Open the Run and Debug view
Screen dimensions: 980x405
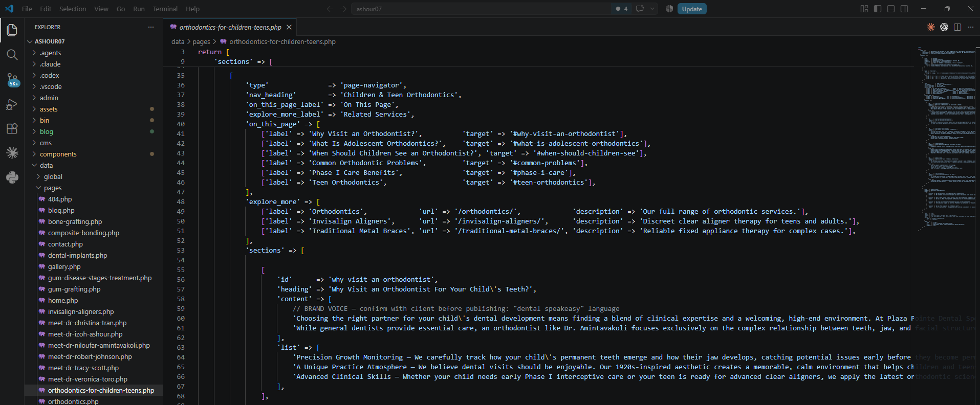(12, 104)
